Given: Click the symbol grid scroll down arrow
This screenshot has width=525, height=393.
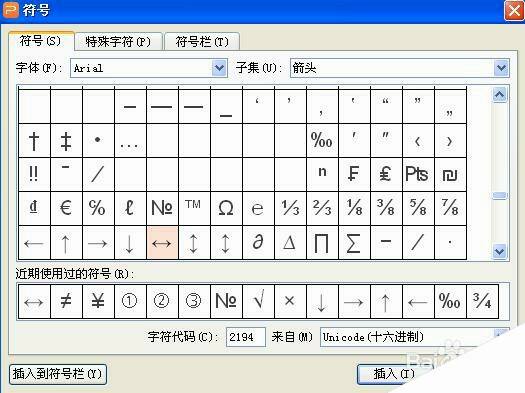Looking at the screenshot, I should point(500,251).
